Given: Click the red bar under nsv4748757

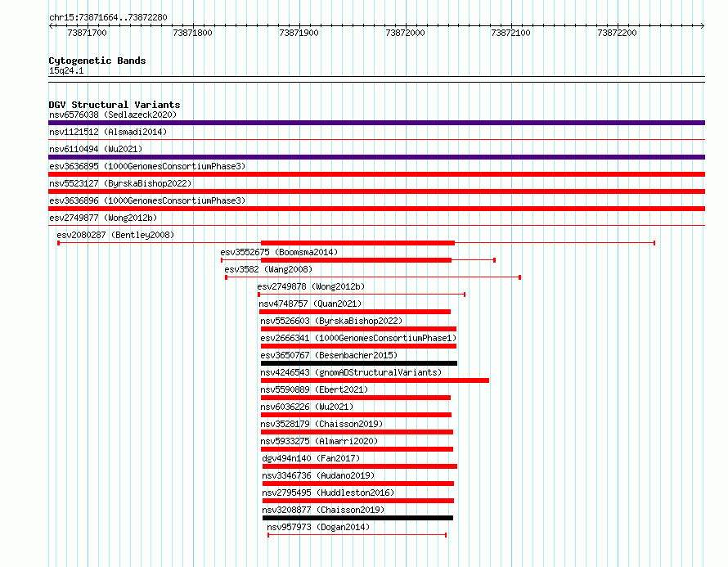Looking at the screenshot, I should coord(355,312).
